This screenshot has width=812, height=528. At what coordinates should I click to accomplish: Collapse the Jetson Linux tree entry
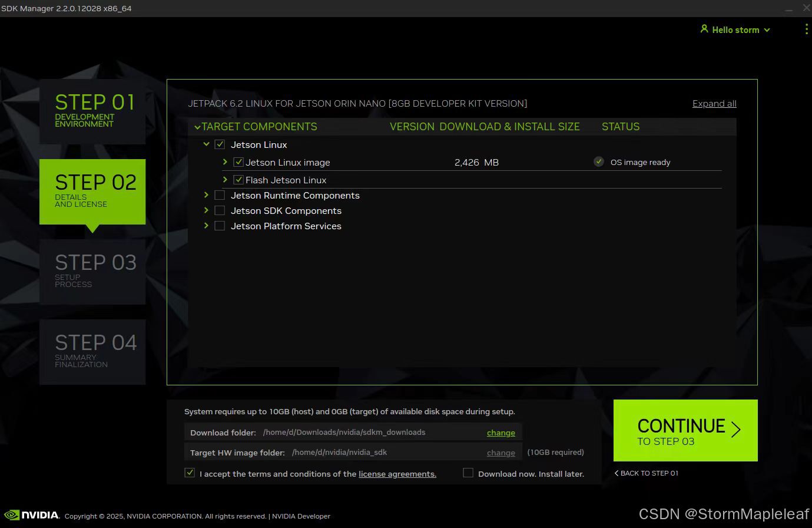click(207, 144)
